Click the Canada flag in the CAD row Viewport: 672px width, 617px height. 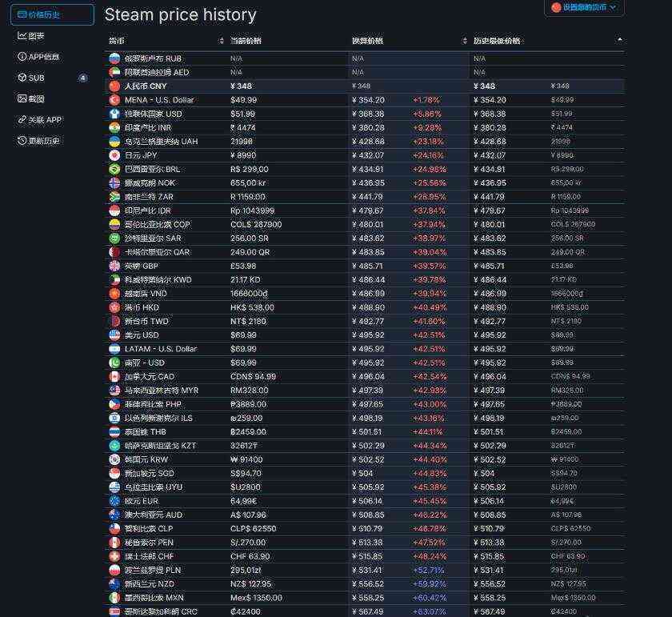coord(114,376)
